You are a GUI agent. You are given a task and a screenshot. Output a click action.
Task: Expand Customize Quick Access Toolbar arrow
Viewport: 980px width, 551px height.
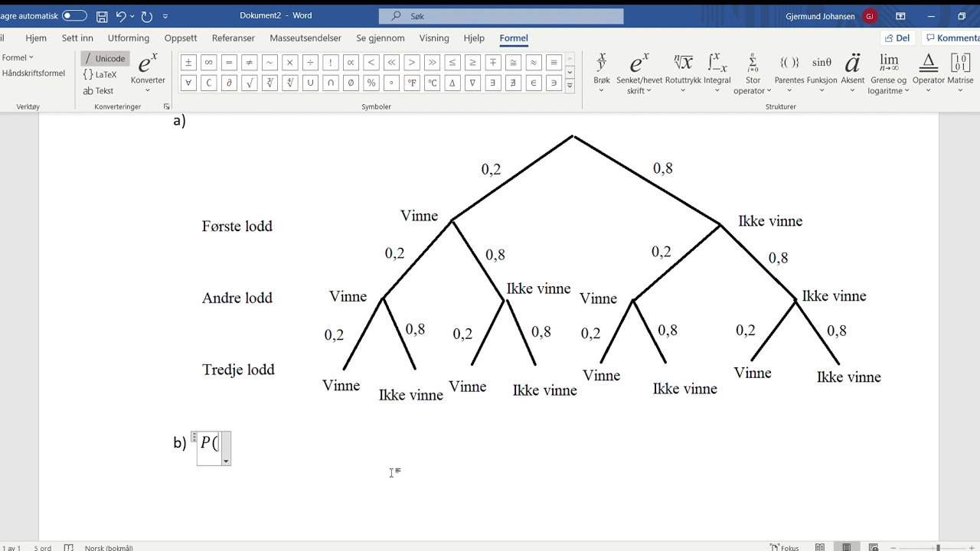(165, 16)
